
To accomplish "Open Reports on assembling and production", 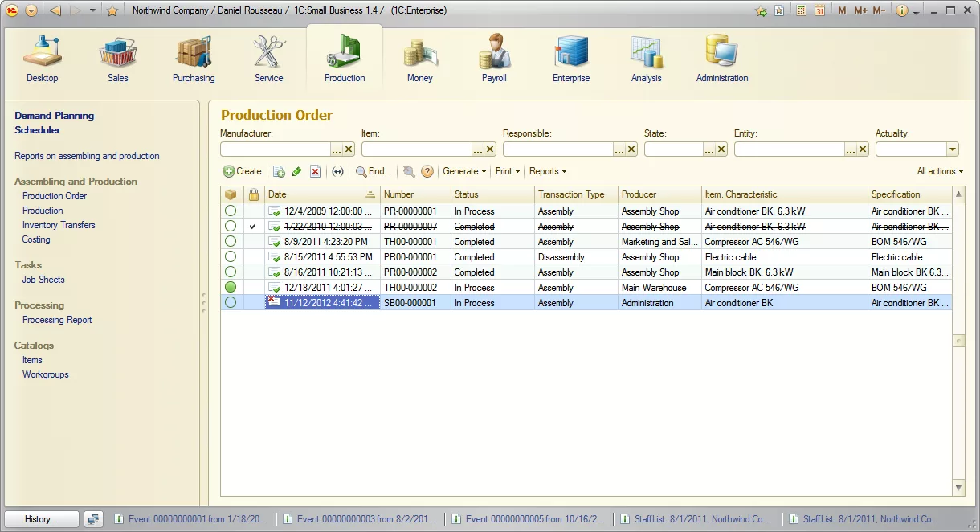I will (87, 156).
